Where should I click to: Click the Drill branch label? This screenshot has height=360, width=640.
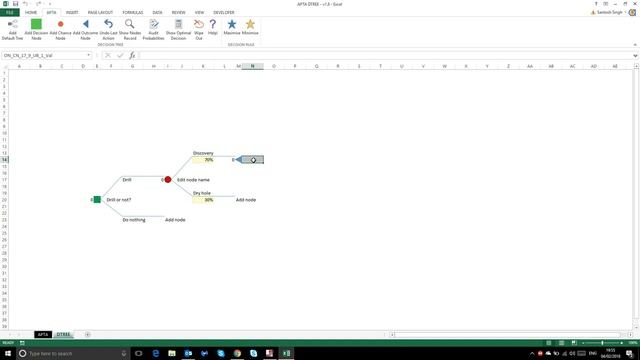pos(127,180)
